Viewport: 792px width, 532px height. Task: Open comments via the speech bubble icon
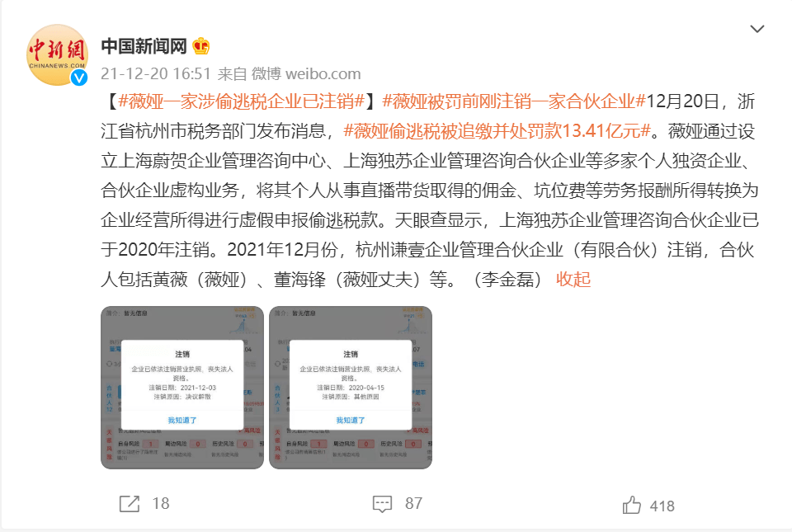pyautogui.click(x=382, y=504)
